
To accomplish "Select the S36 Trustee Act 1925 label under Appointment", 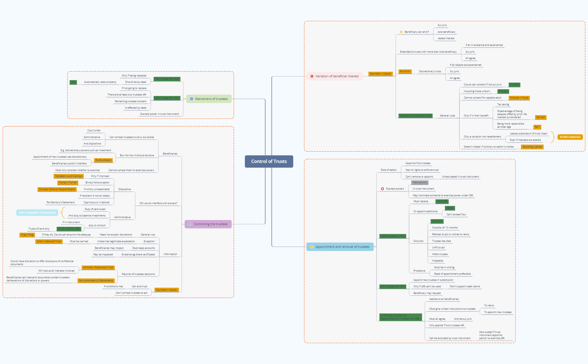I will [393, 236].
